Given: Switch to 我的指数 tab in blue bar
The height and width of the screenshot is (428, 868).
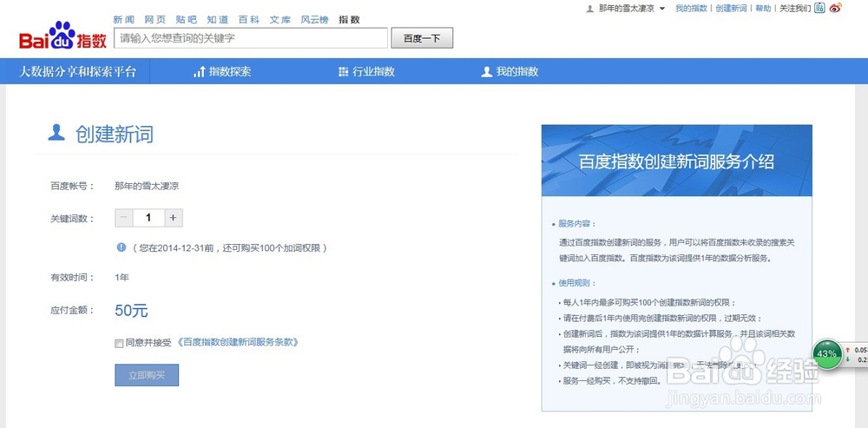Looking at the screenshot, I should [510, 71].
